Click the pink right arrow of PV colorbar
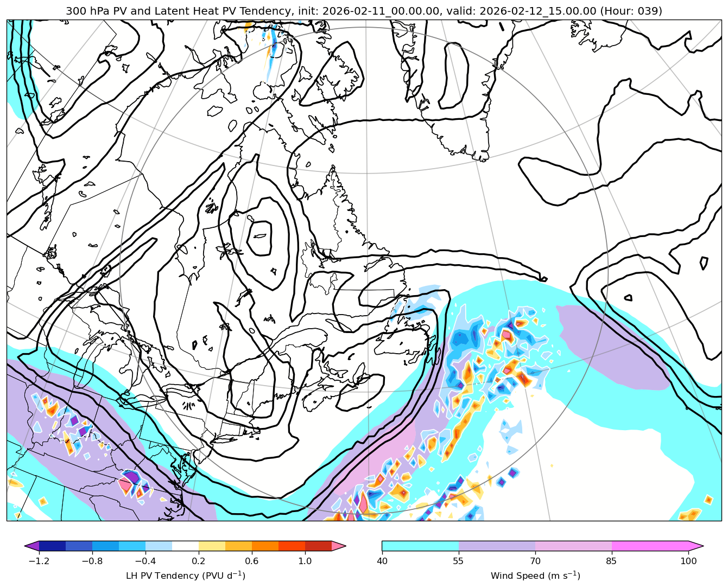 339,546
